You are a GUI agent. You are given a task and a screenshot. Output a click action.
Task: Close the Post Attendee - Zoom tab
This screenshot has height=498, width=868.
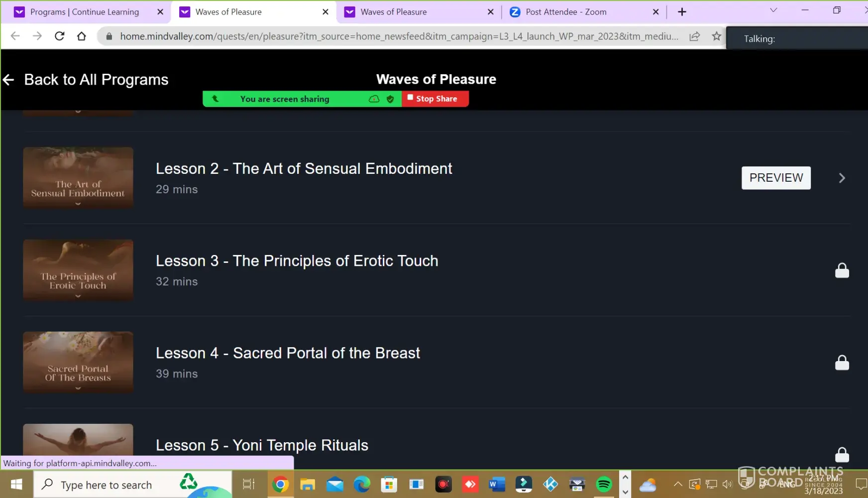click(656, 12)
